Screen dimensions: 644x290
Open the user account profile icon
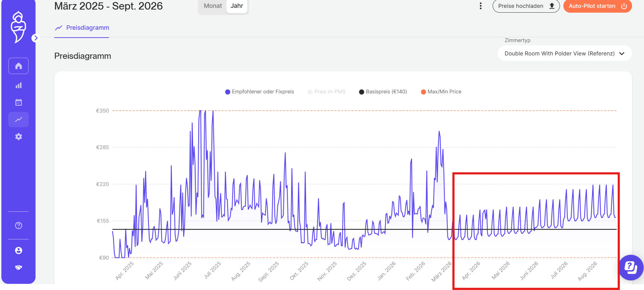pos(18,251)
